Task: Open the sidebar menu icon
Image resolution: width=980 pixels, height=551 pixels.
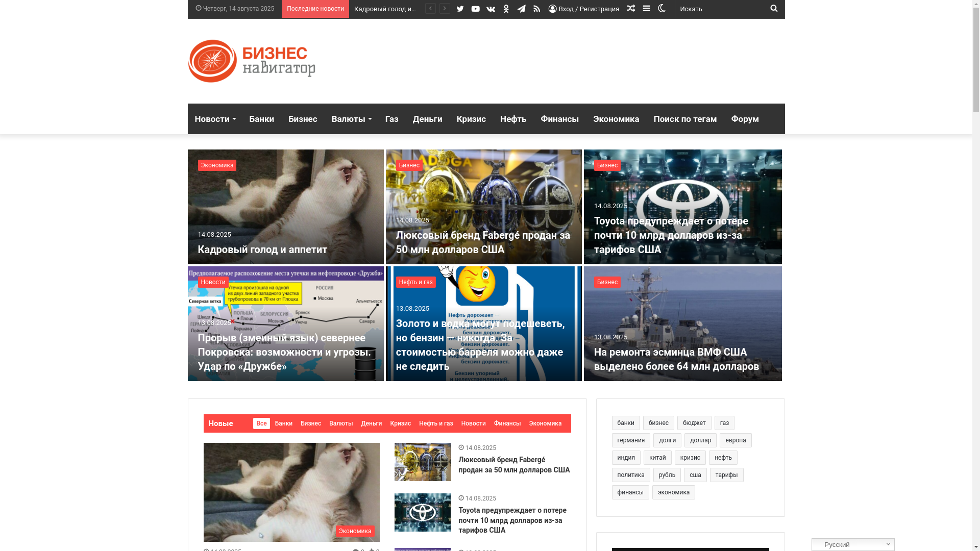Action: 646,9
